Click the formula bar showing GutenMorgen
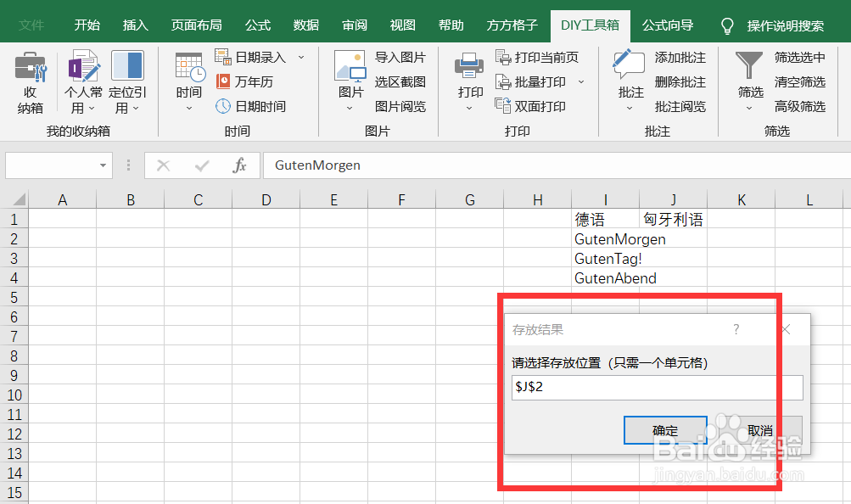The image size is (851, 504). click(557, 165)
